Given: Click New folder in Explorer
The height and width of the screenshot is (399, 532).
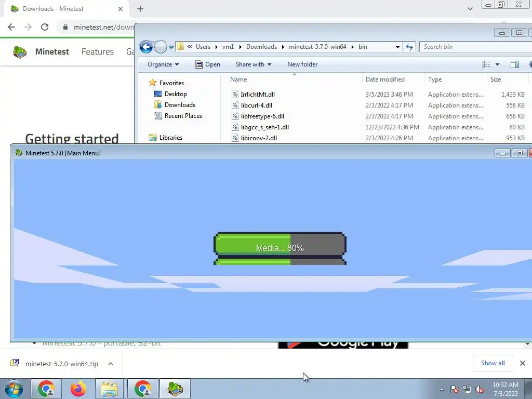Looking at the screenshot, I should (x=302, y=64).
